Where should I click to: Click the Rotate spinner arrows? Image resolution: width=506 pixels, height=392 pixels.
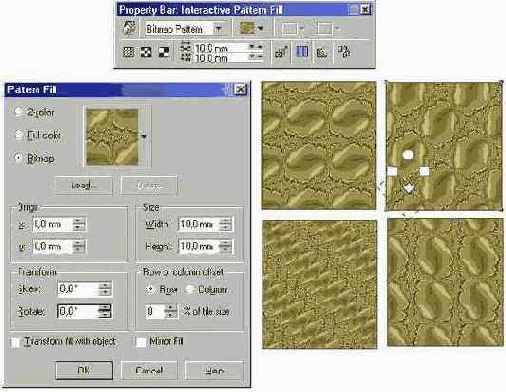(105, 311)
